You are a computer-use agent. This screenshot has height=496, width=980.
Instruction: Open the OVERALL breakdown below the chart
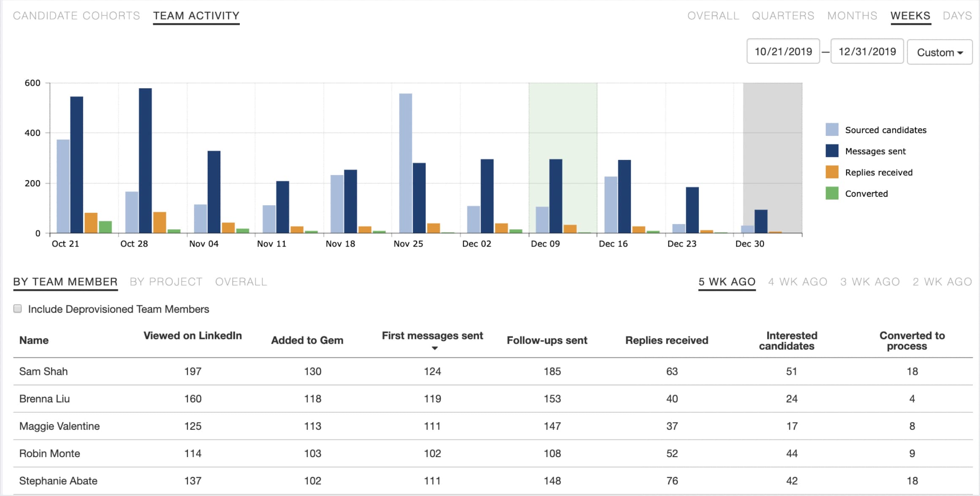click(x=241, y=282)
